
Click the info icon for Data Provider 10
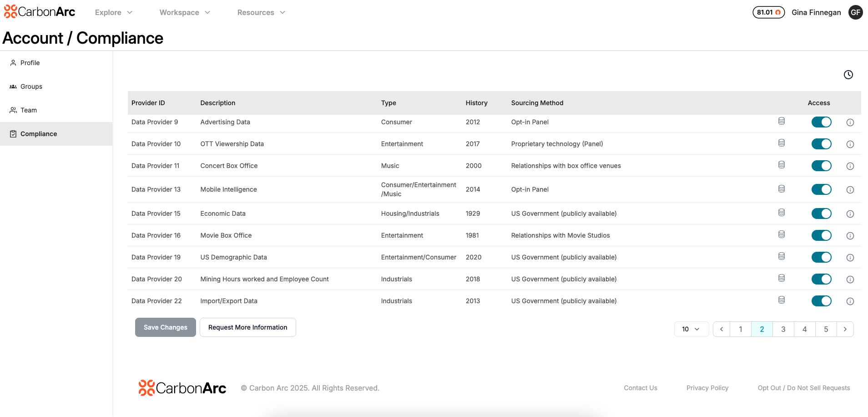850,144
